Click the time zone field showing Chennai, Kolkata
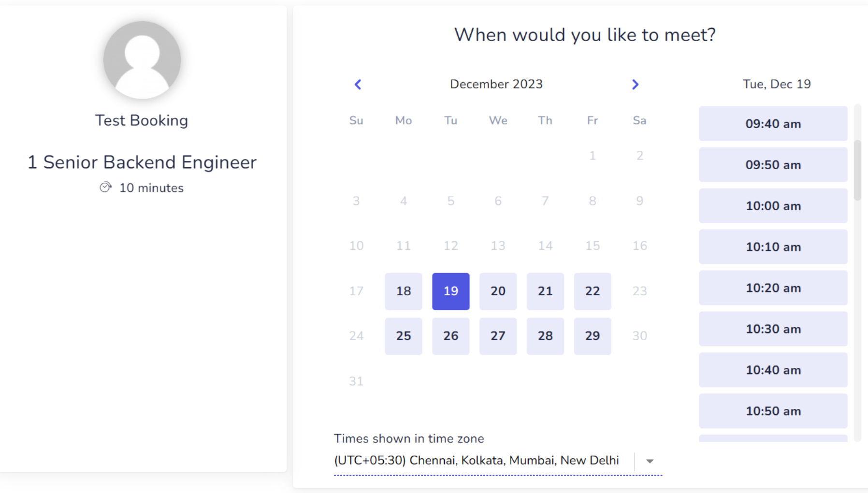868x493 pixels. (498, 461)
